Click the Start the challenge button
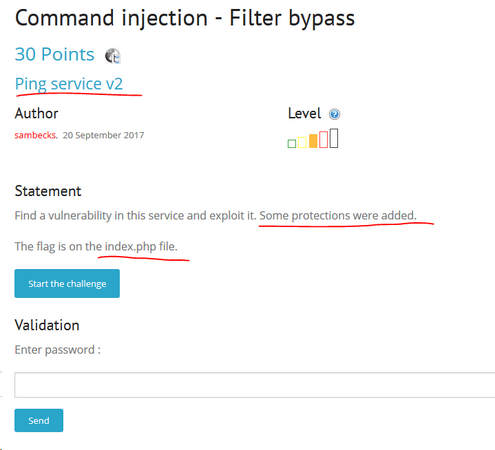Viewport: 495px width, 450px height. [67, 284]
